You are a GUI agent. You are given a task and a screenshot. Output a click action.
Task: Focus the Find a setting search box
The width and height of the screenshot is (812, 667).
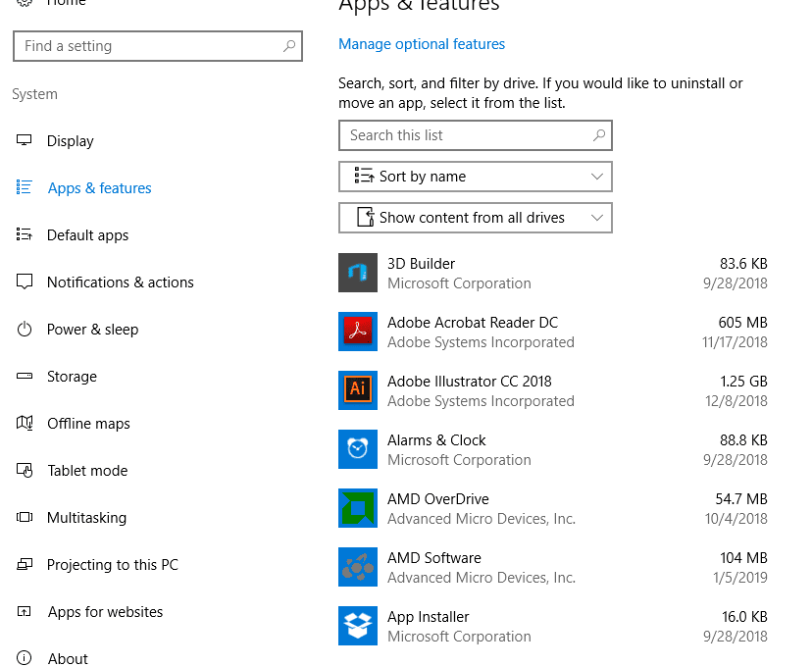pyautogui.click(x=158, y=46)
